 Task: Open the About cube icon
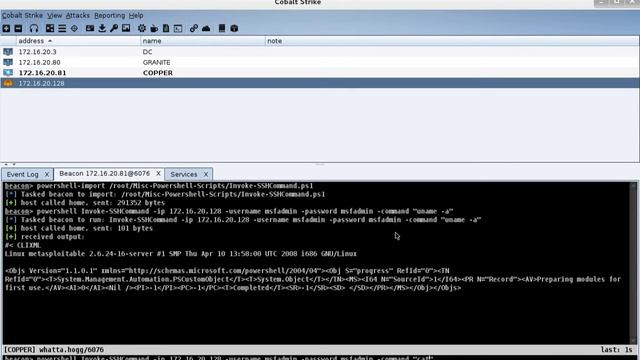click(234, 29)
